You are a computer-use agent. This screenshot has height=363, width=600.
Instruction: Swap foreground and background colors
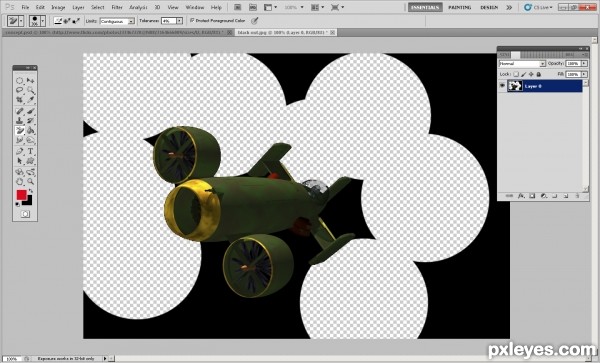coord(31,191)
